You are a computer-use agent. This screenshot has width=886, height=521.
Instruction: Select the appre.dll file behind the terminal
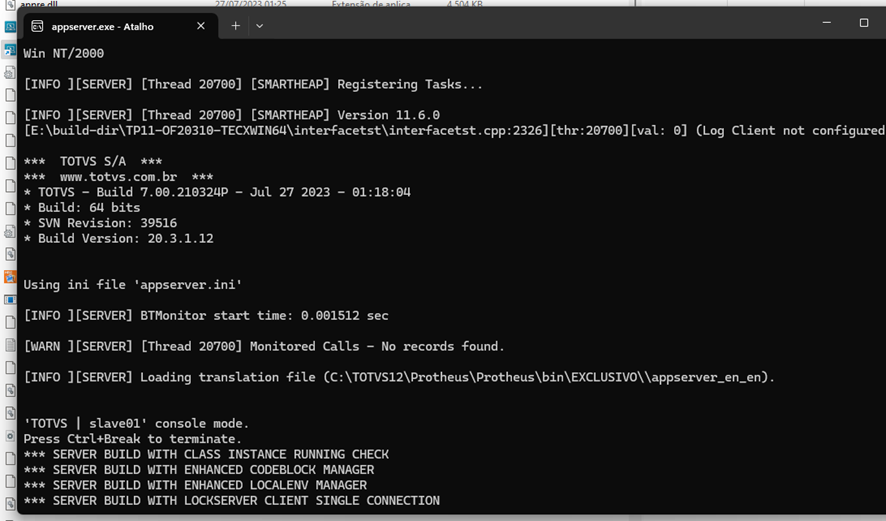pos(38,4)
